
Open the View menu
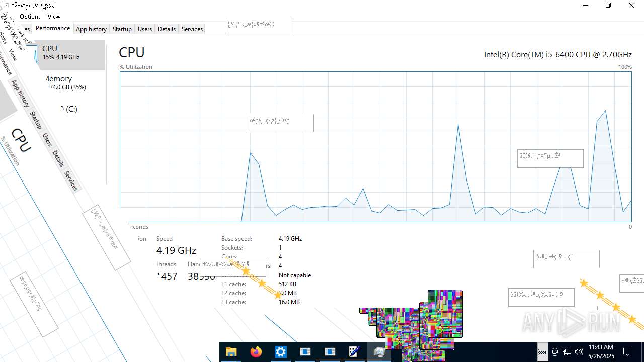(x=54, y=17)
